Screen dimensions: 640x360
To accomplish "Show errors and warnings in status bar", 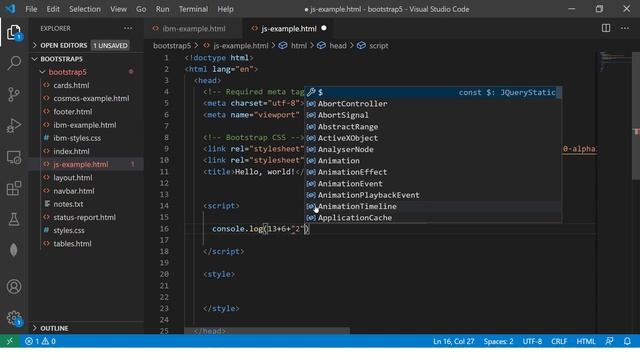I will click(x=40, y=341).
